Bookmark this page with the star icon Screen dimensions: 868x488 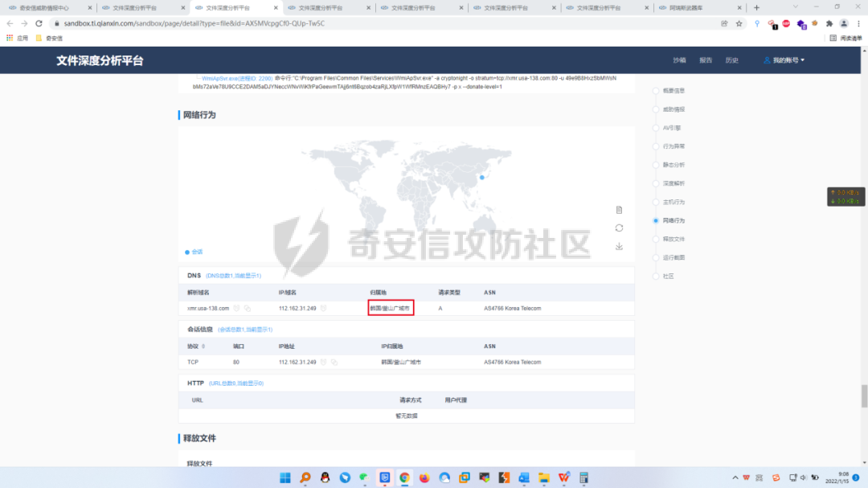click(x=739, y=23)
